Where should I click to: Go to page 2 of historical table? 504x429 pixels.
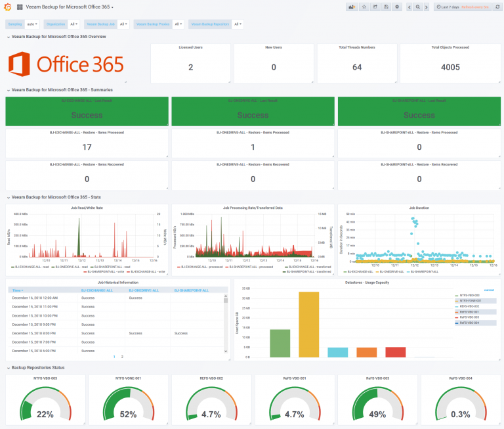pyautogui.click(x=122, y=357)
